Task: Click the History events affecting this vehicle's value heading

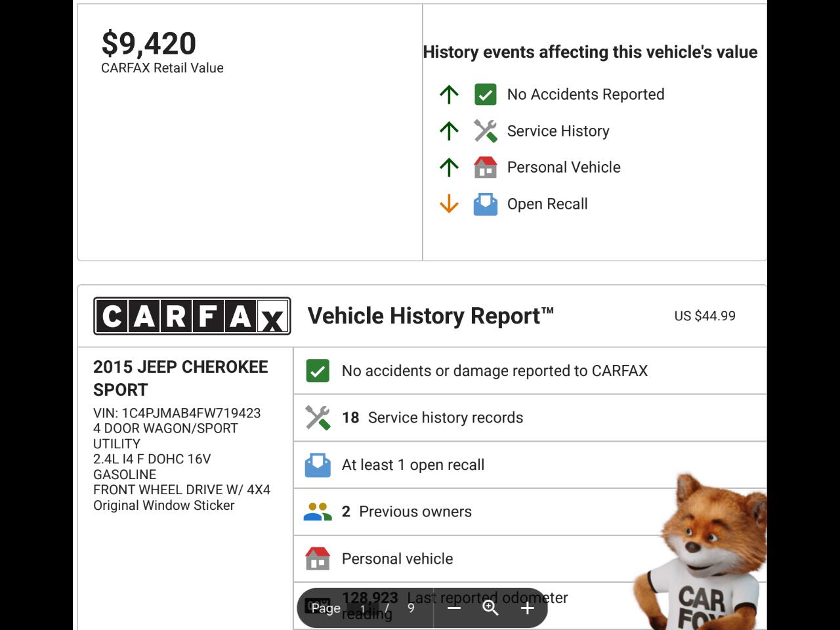Action: (x=591, y=52)
